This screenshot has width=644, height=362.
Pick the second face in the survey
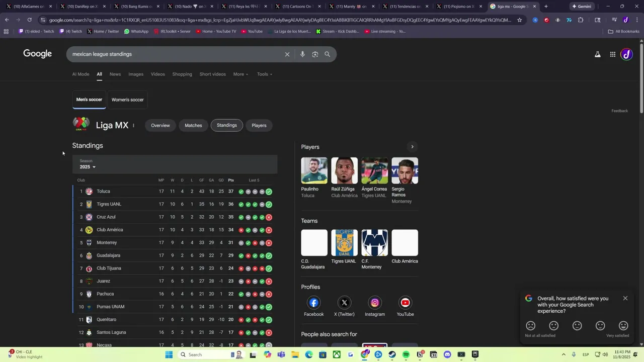(x=553, y=326)
